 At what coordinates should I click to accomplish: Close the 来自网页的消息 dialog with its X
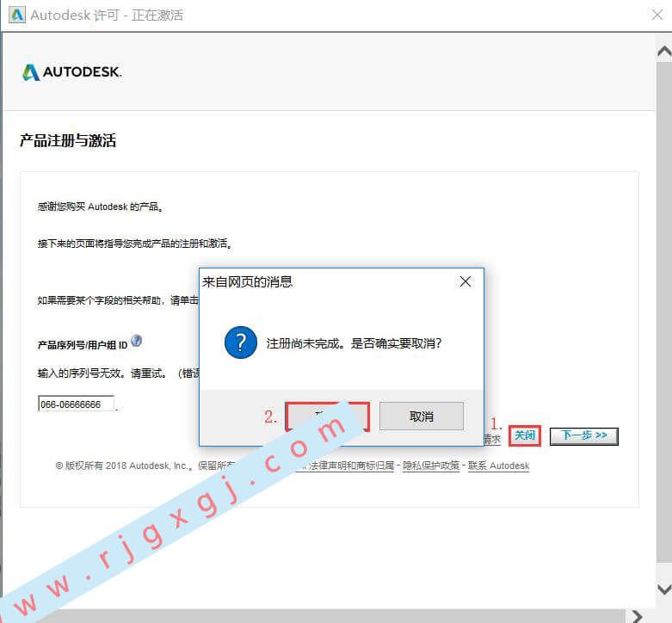[465, 281]
